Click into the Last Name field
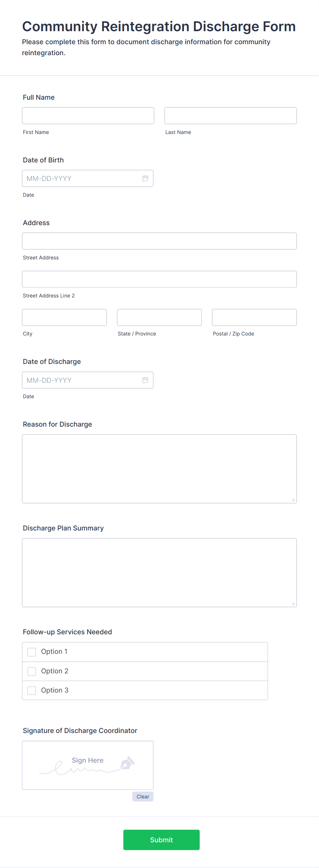This screenshot has height=868, width=319. tap(231, 115)
